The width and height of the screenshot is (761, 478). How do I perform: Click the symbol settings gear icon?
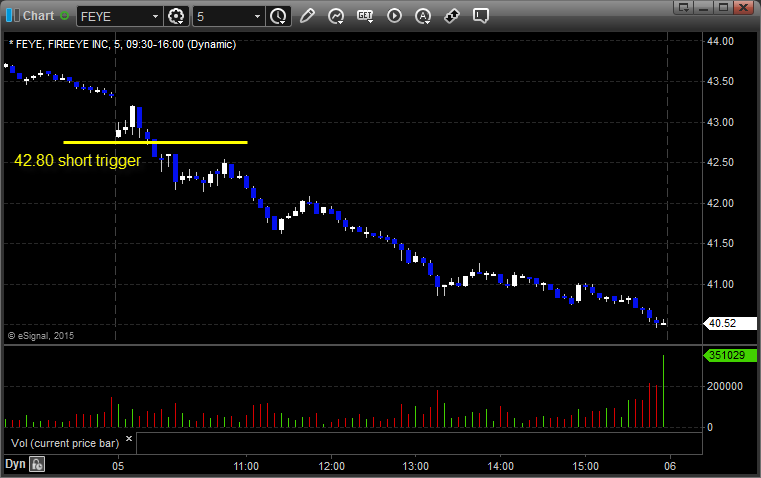tap(177, 16)
